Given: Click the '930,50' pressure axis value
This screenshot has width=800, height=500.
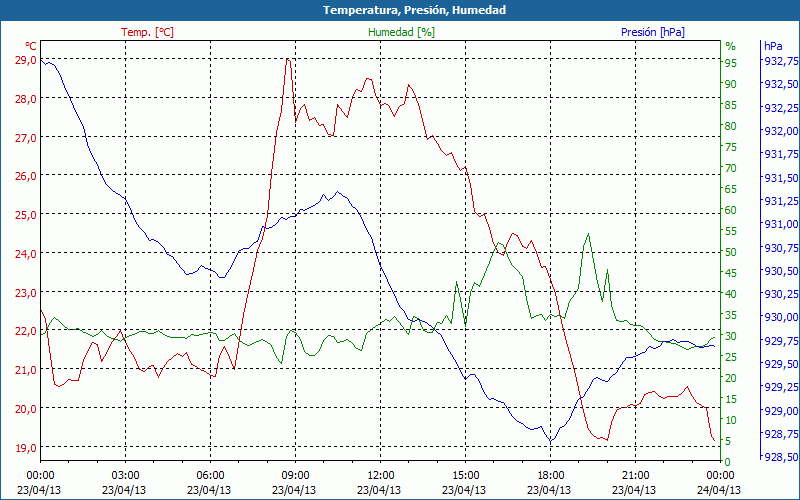Looking at the screenshot, I should coord(781,270).
